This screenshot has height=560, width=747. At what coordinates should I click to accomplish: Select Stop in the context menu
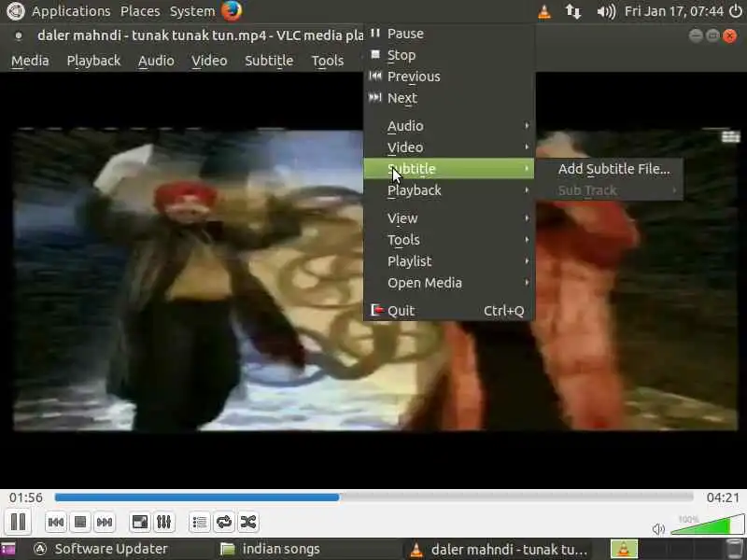coord(449,55)
